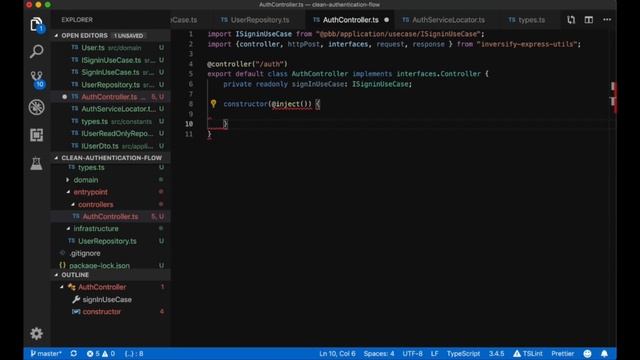Change TypeScript version 3.4.5 in status bar
The image size is (640, 360).
click(496, 353)
